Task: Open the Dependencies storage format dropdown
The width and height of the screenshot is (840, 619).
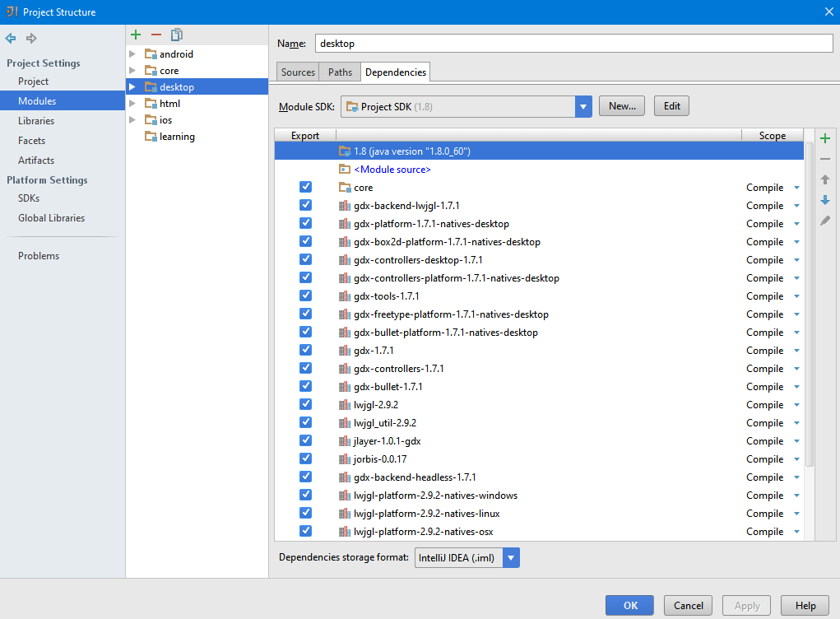Action: pyautogui.click(x=511, y=557)
